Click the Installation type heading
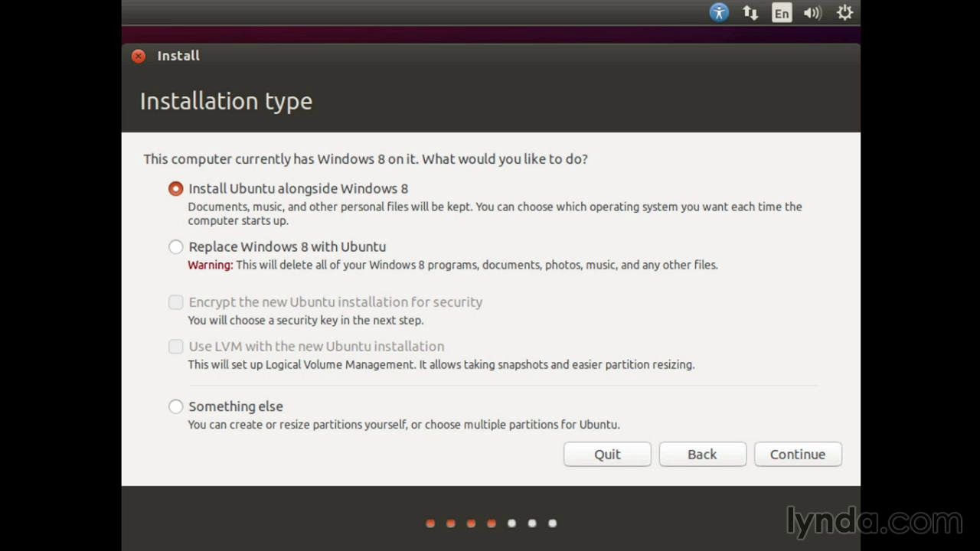The height and width of the screenshot is (551, 980). 226,101
